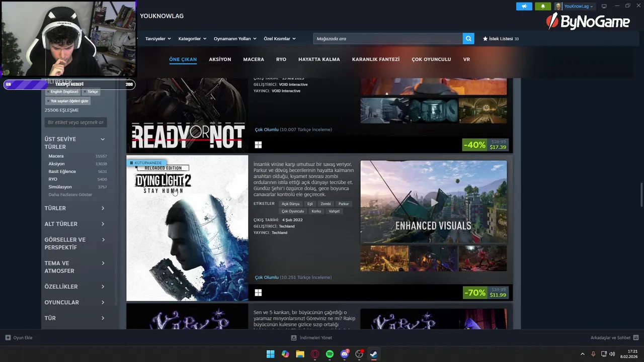
Task: Open Spotify from the taskbar
Action: [330, 354]
